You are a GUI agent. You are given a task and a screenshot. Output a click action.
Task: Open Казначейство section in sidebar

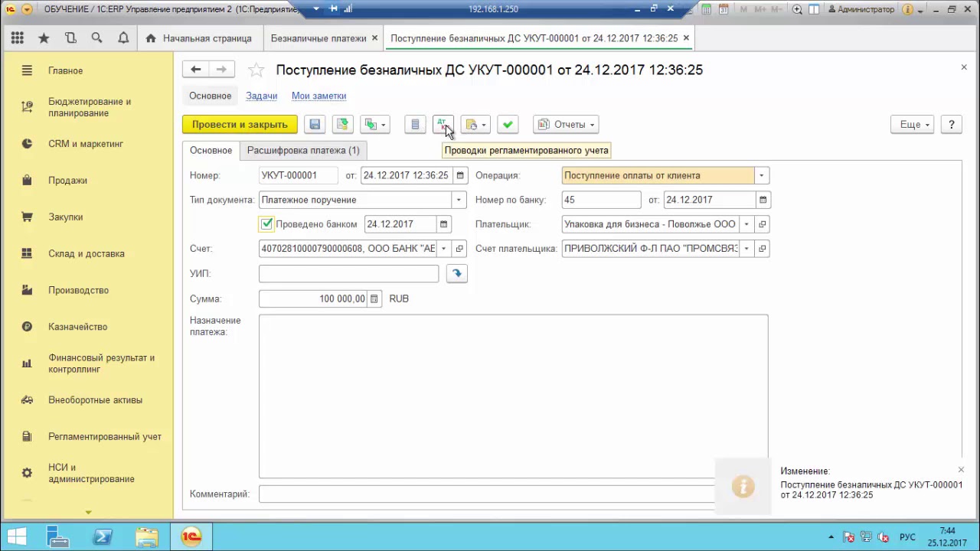click(x=77, y=327)
